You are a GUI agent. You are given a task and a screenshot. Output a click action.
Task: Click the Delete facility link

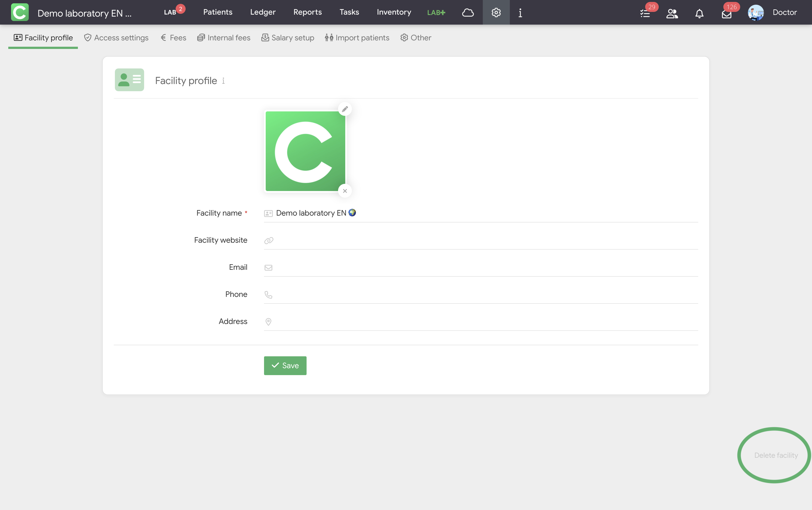[776, 455]
